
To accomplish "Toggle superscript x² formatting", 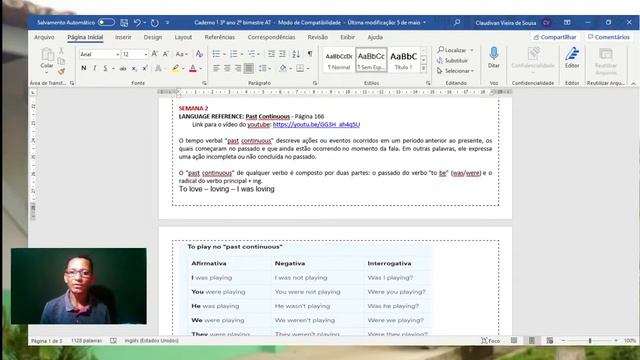I will pyautogui.click(x=145, y=69).
